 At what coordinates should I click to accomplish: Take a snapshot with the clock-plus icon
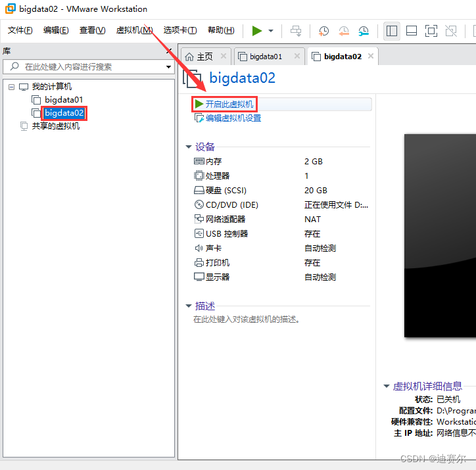pos(323,31)
